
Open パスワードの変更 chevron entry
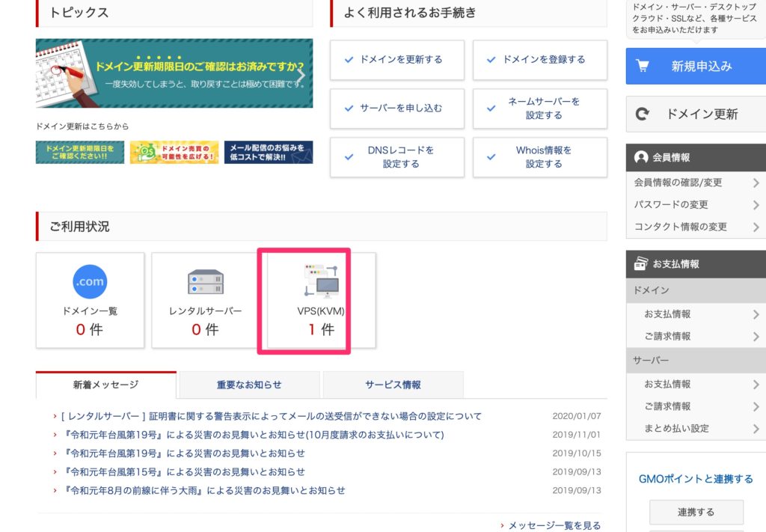point(756,205)
